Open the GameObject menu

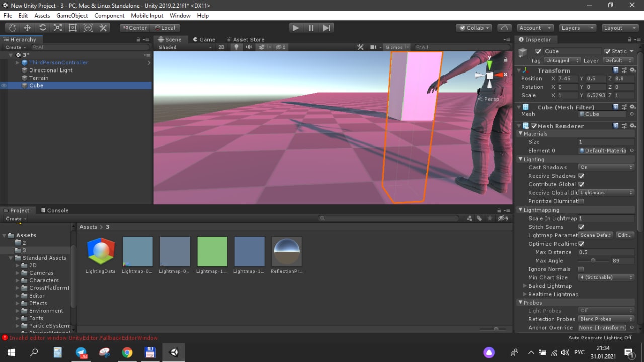pos(72,16)
